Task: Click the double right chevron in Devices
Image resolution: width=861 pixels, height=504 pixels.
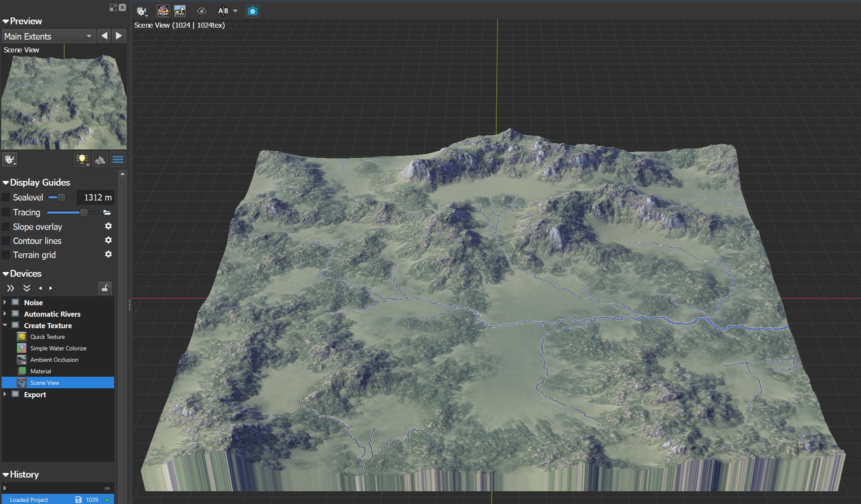Action: [x=10, y=288]
